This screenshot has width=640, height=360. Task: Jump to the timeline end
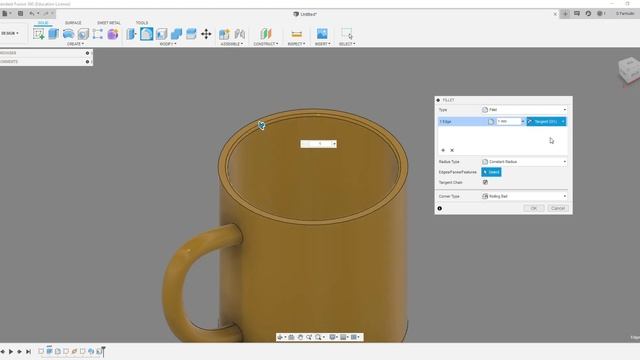click(x=28, y=351)
